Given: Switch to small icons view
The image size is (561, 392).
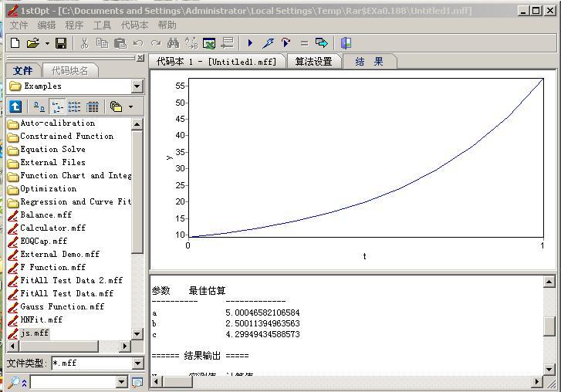Looking at the screenshot, I should (x=57, y=106).
